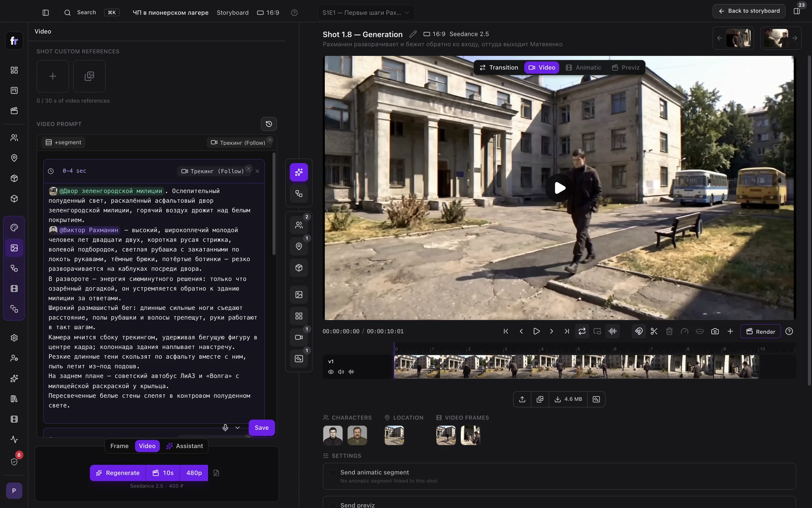Open the 480p resolution selector

(194, 473)
